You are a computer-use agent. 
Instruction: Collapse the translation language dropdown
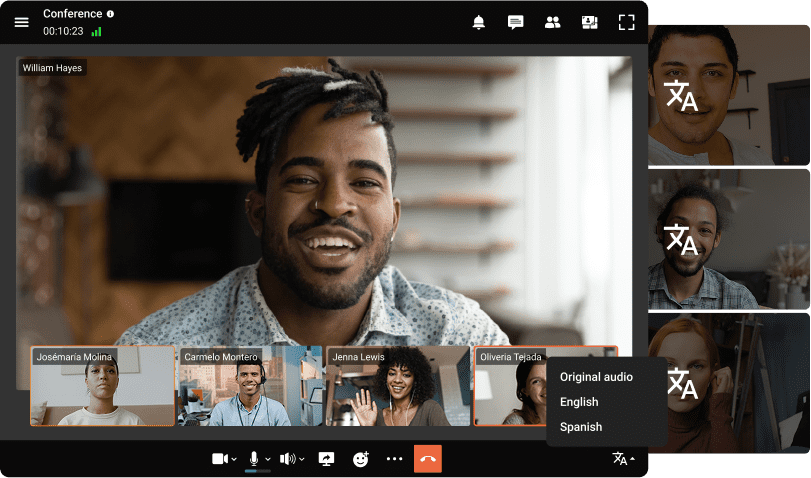[624, 459]
